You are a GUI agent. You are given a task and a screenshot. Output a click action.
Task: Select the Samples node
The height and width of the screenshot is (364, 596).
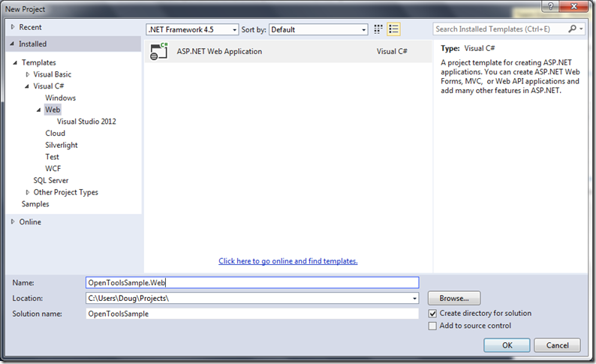pos(35,204)
